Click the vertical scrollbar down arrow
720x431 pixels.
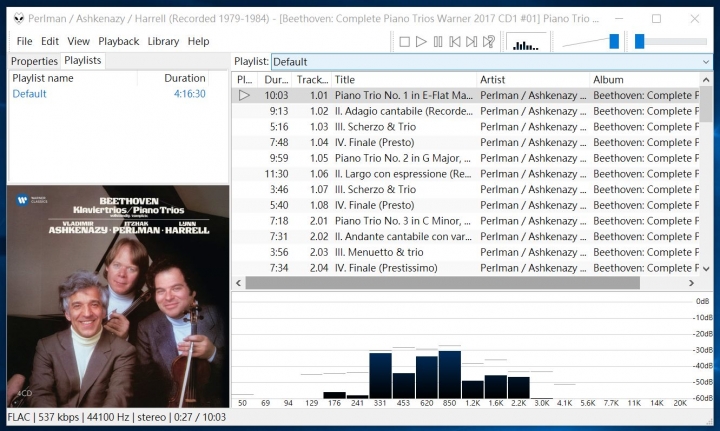(706, 269)
